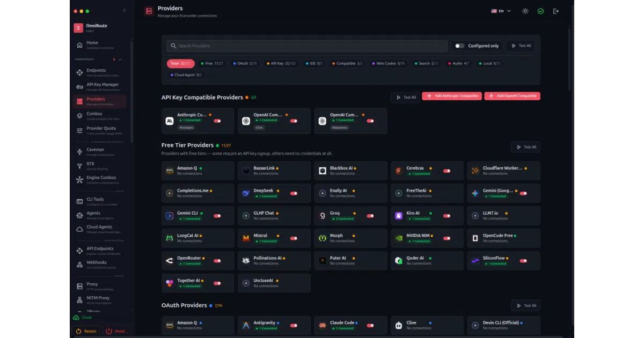Viewport: 644px width, 338px height.
Task: Click the Claude Code provider logo
Action: coord(323,325)
